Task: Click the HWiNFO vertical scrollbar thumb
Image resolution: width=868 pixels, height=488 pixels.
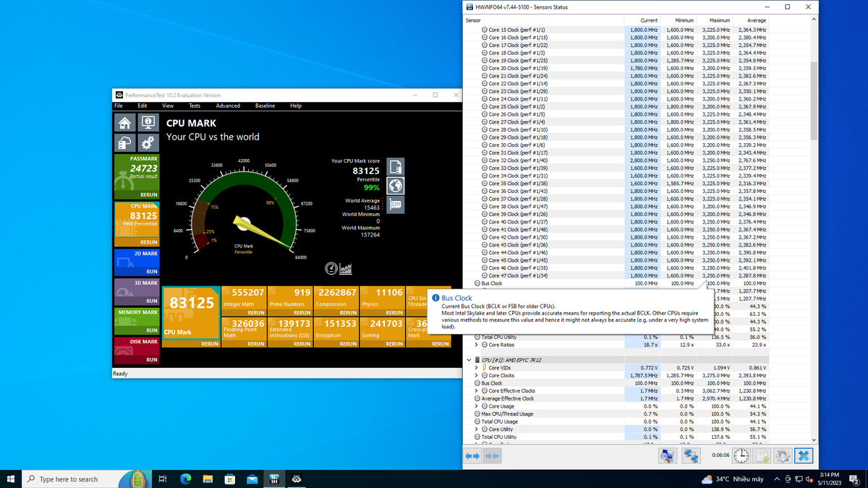Action: coord(814,100)
